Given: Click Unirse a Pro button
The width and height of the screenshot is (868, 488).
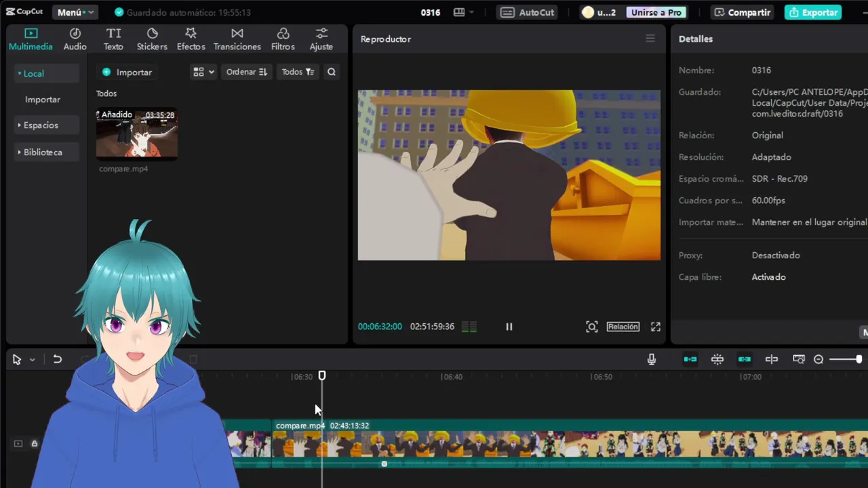Looking at the screenshot, I should (656, 12).
